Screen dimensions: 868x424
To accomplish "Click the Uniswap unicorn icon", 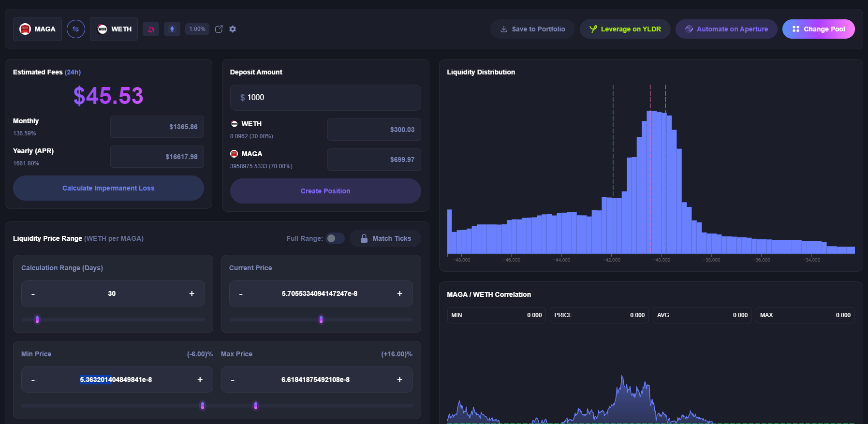I will [x=151, y=29].
